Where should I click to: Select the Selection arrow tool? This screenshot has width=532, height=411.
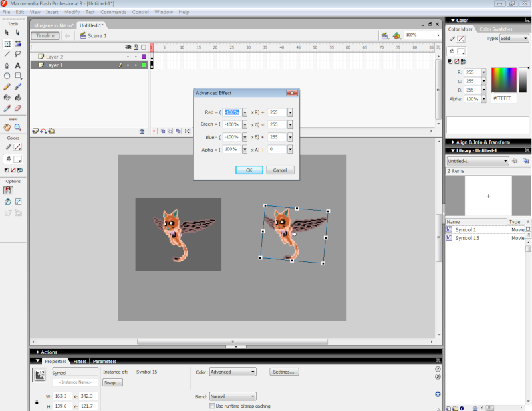[7, 33]
